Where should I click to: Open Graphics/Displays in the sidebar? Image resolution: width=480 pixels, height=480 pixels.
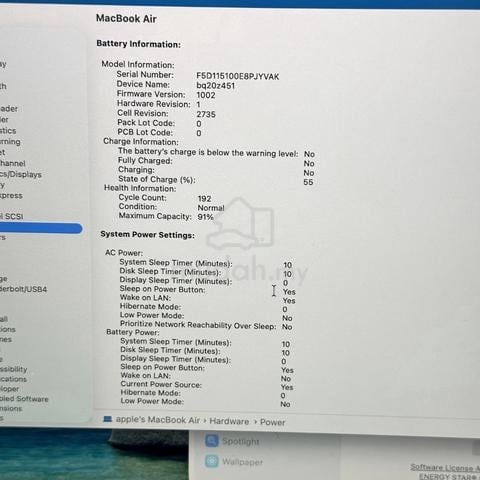(x=21, y=174)
